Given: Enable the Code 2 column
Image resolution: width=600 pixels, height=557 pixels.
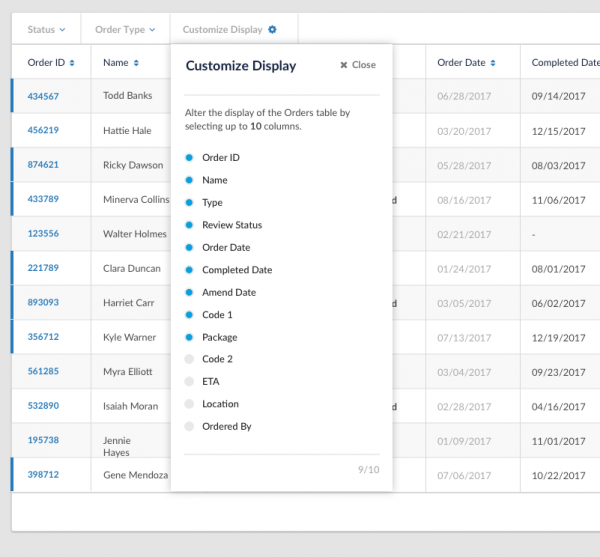Looking at the screenshot, I should coord(189,359).
